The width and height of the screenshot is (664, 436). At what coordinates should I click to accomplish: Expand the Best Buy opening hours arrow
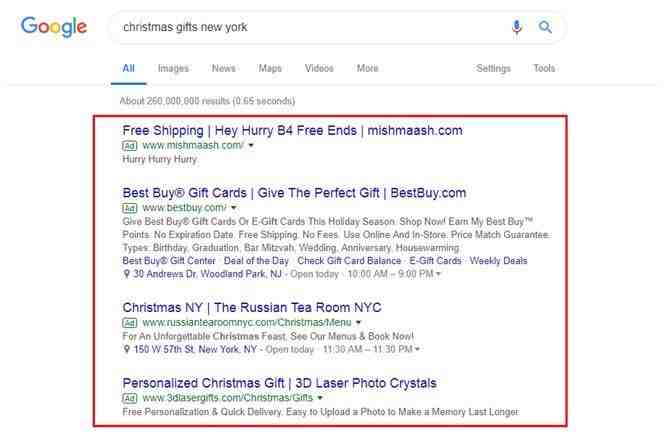(438, 274)
